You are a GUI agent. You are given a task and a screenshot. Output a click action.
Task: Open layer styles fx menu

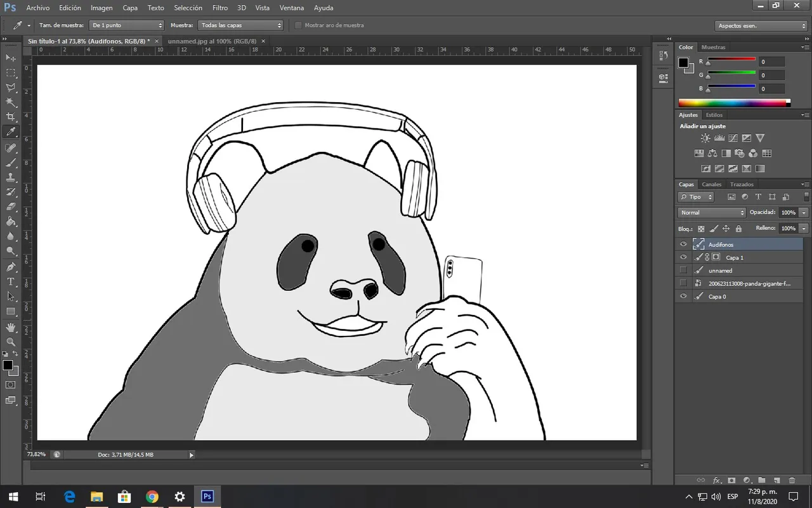[717, 481]
